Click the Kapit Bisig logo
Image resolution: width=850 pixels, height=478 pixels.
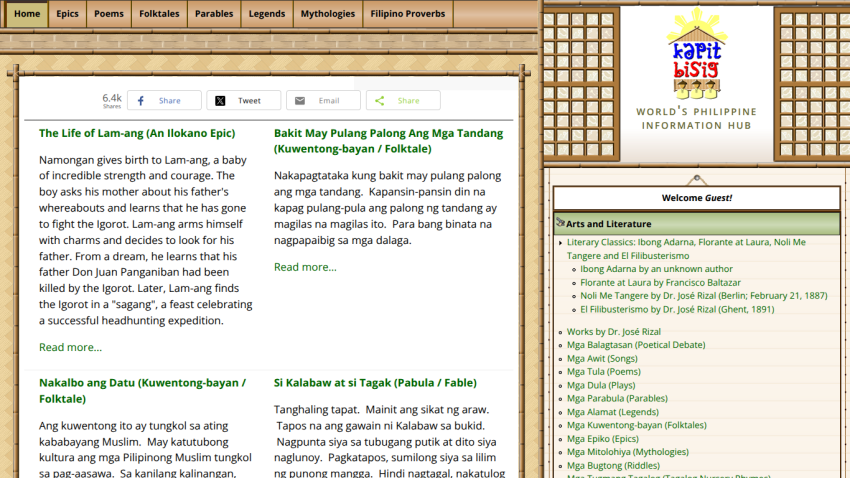pos(697,54)
